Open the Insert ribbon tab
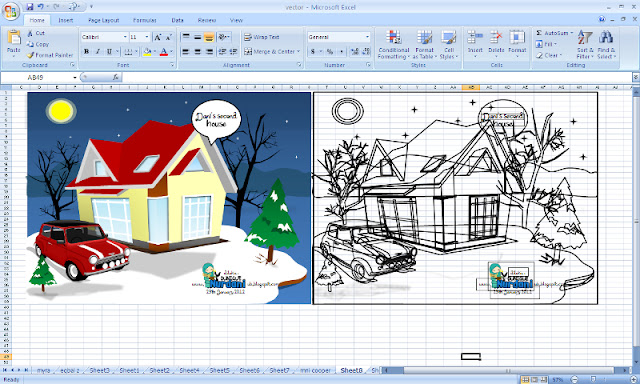Screen dimensions: 640x384 [65, 20]
